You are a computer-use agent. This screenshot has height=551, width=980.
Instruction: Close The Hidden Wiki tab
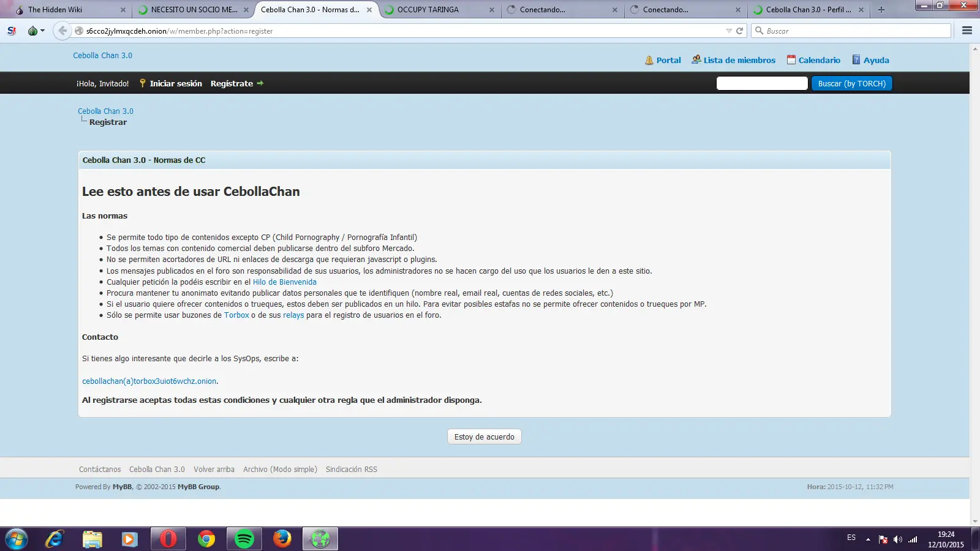pos(123,10)
